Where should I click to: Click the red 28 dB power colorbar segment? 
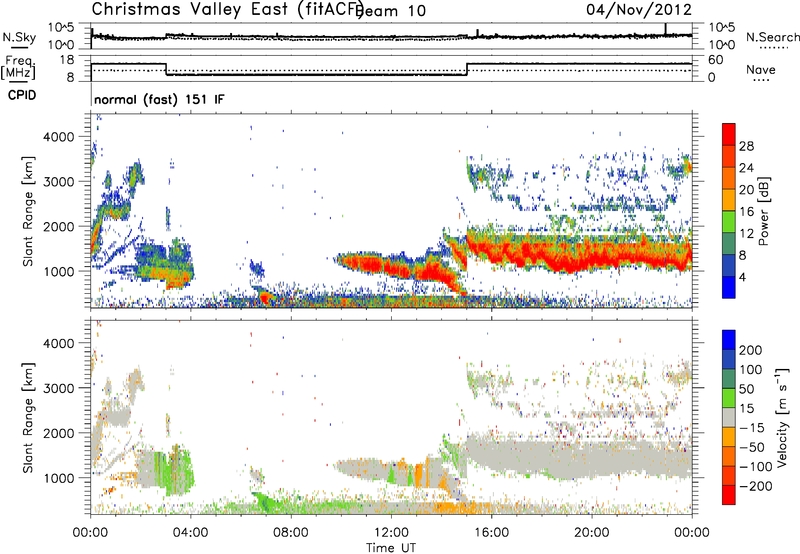point(729,134)
